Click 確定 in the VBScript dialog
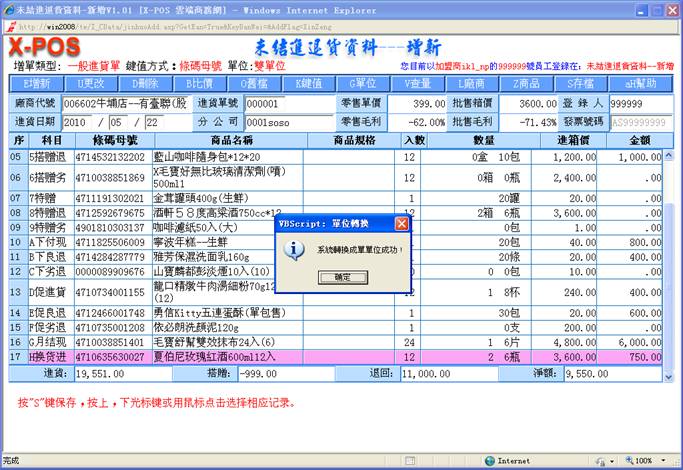The width and height of the screenshot is (683, 470). tap(341, 276)
